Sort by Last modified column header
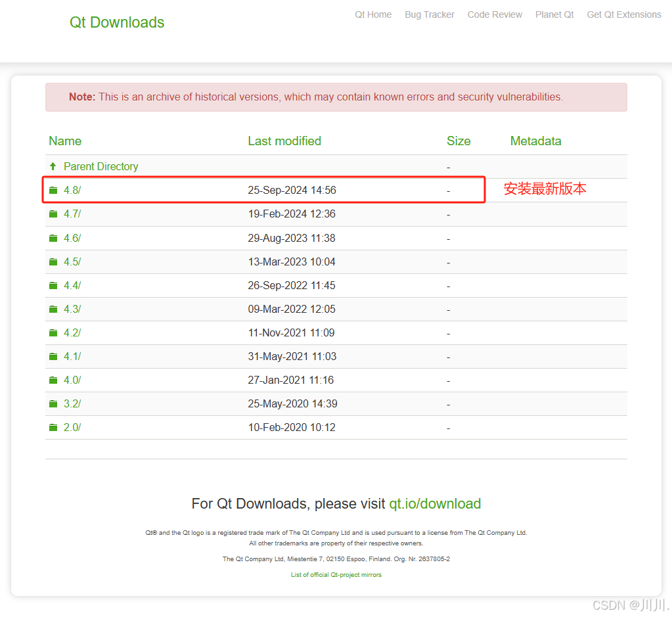The image size is (672, 617). [x=284, y=141]
